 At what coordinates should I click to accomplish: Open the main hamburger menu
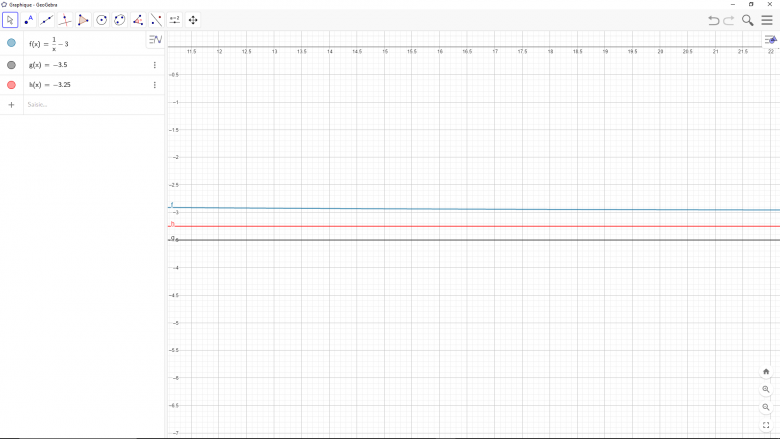[767, 20]
